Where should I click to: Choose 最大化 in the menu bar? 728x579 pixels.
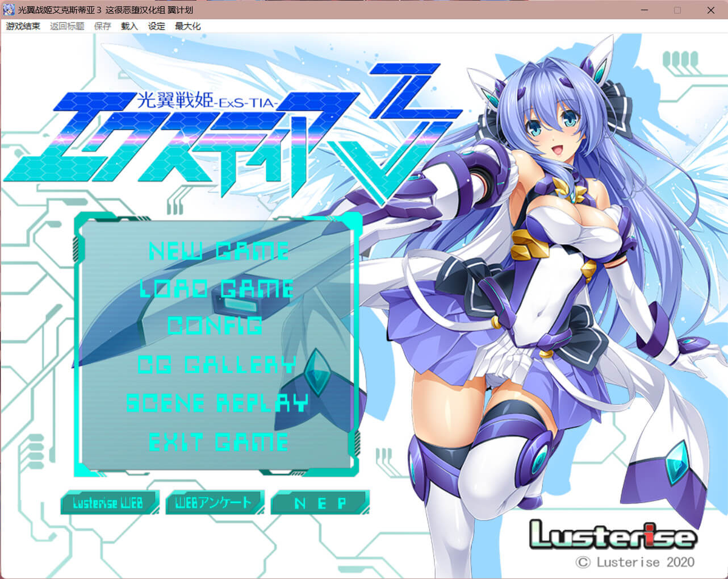[x=187, y=26]
